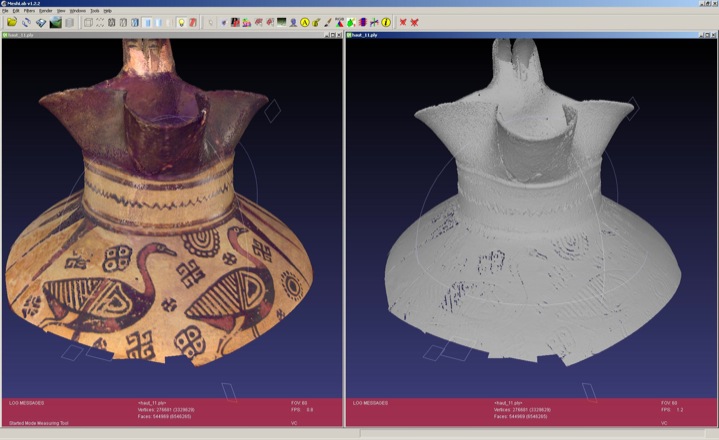Image resolution: width=719 pixels, height=440 pixels.
Task: Click the yellow info i icon
Action: click(386, 22)
